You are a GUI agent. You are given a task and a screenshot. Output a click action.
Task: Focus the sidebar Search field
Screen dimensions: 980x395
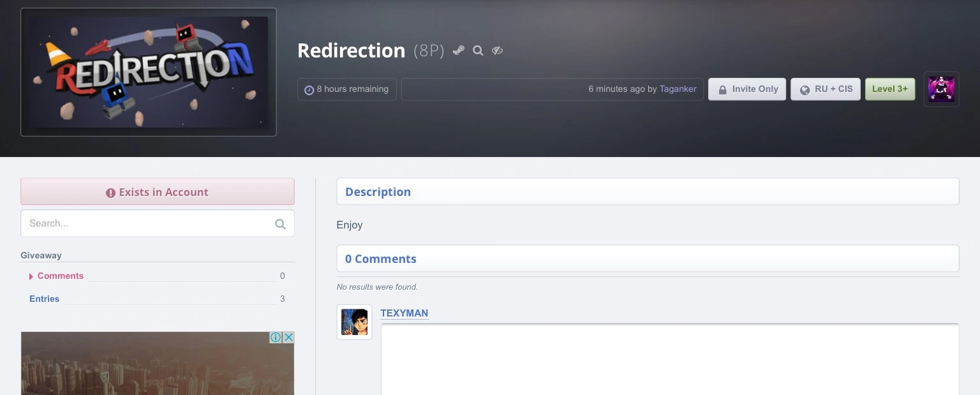[x=158, y=223]
